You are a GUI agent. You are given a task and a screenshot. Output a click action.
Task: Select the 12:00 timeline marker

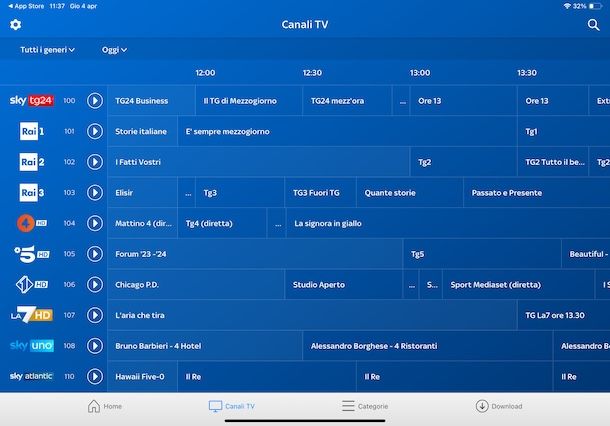click(x=205, y=73)
